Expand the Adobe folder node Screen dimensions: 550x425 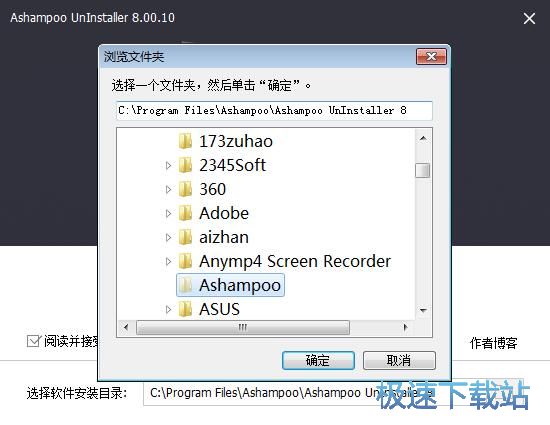pos(168,214)
